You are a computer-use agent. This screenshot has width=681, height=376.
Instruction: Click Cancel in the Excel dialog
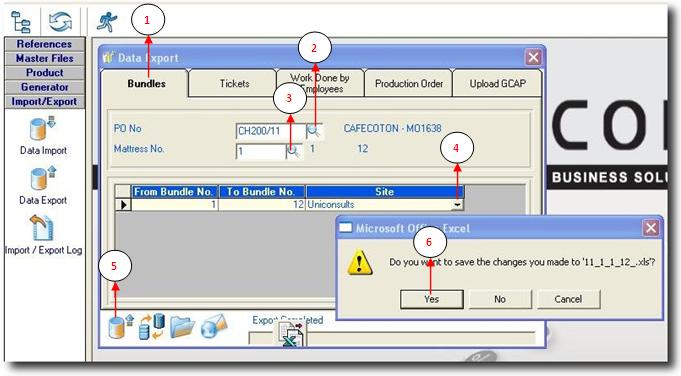(569, 299)
